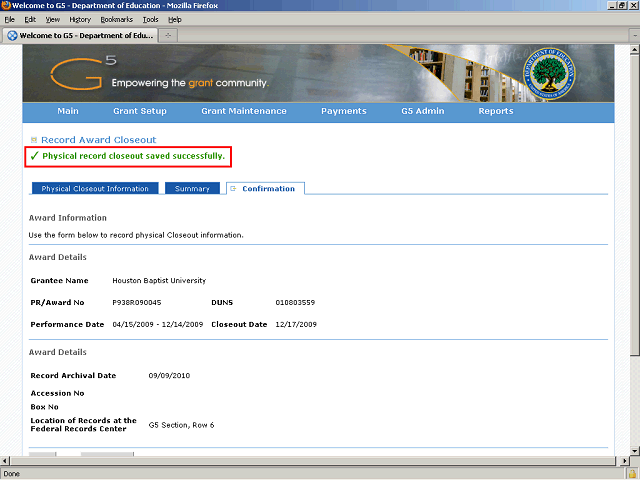
Task: Click the green success checkmark icon
Action: pos(35,156)
